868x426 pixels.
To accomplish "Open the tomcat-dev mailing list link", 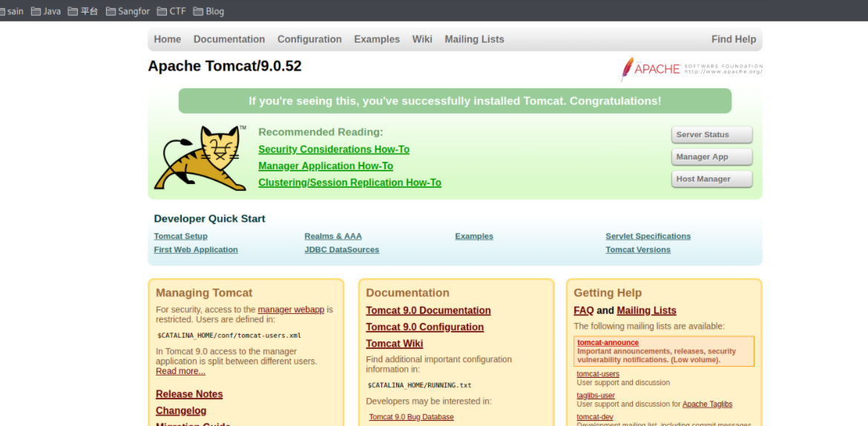I will click(x=595, y=417).
